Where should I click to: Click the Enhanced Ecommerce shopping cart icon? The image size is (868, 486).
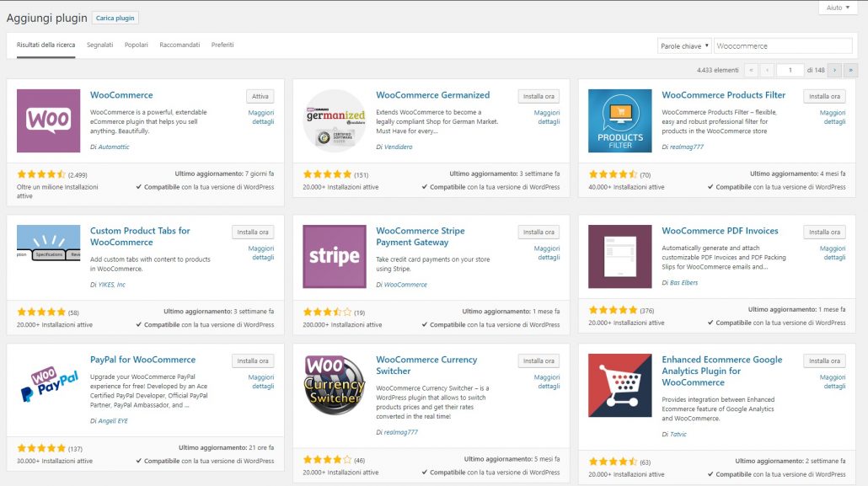pyautogui.click(x=620, y=386)
